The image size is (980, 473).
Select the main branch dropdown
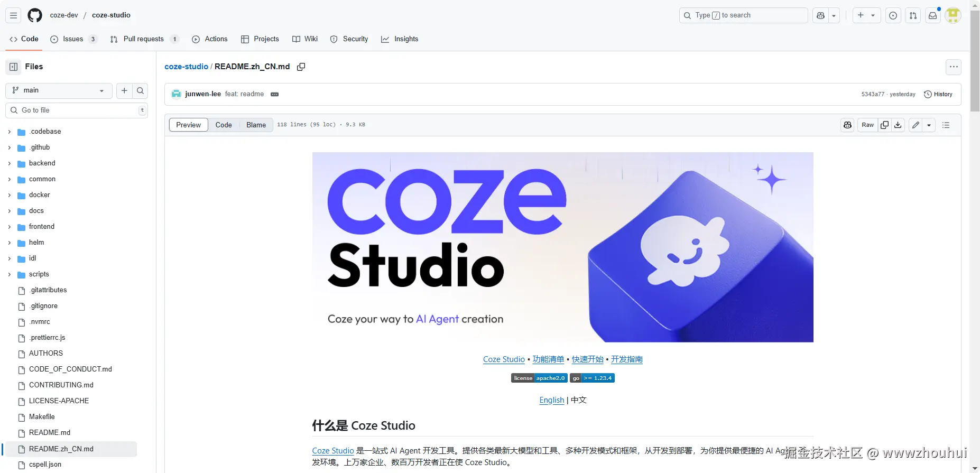[59, 90]
